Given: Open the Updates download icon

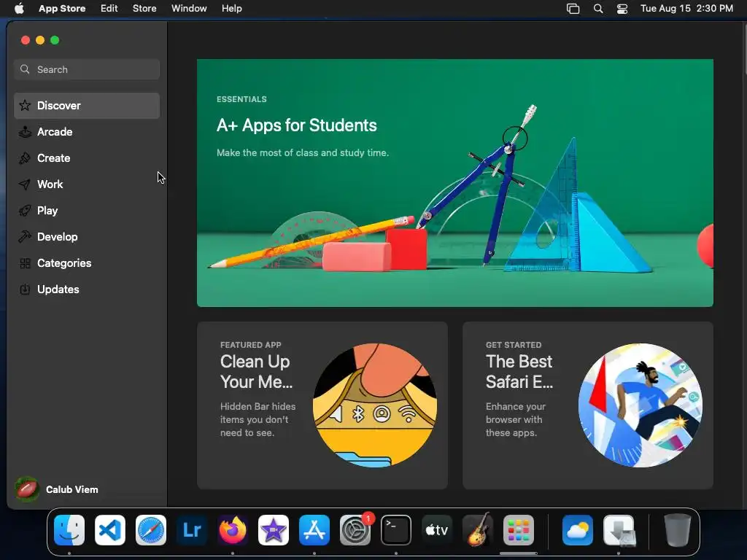Looking at the screenshot, I should [25, 289].
